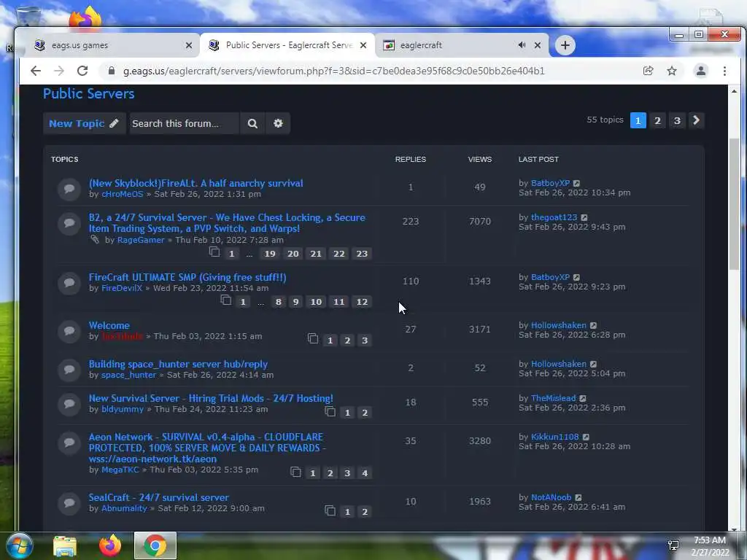Click topic icon for Building space_hunter thread

[x=69, y=370]
